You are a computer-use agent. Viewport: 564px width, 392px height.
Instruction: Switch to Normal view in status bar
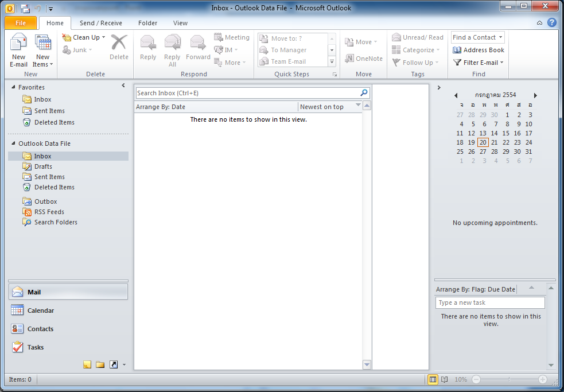(x=433, y=379)
